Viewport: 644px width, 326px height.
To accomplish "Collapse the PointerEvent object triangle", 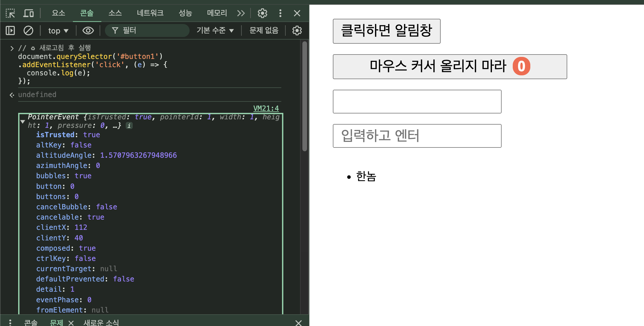I will point(23,121).
